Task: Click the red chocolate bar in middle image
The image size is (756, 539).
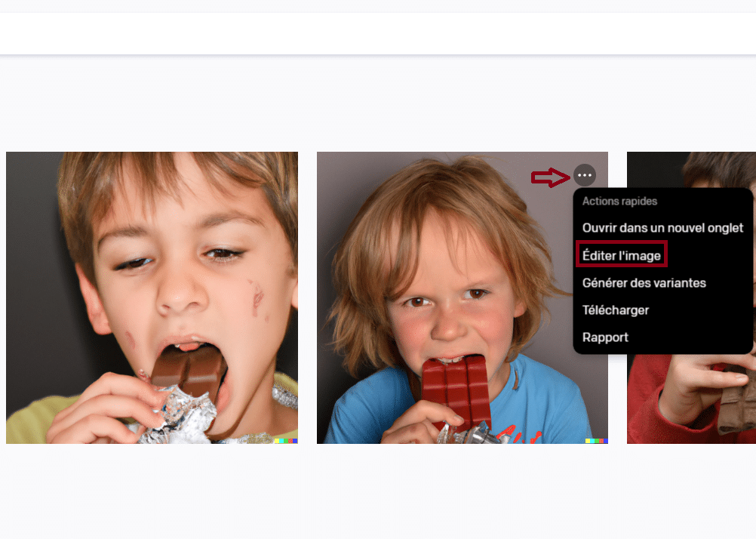Action: (x=456, y=390)
